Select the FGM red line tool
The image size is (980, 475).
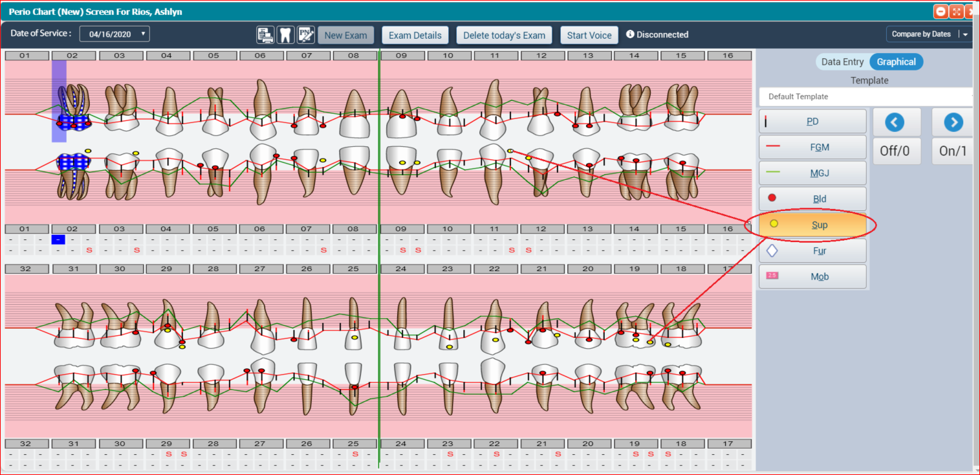tap(812, 147)
